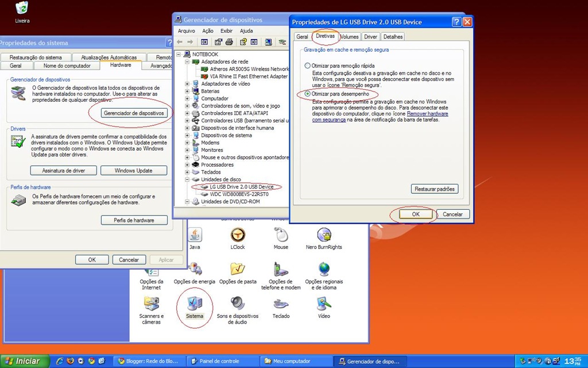588x368 pixels.
Task: Switch to the Driver tab in device properties
Action: tap(370, 36)
